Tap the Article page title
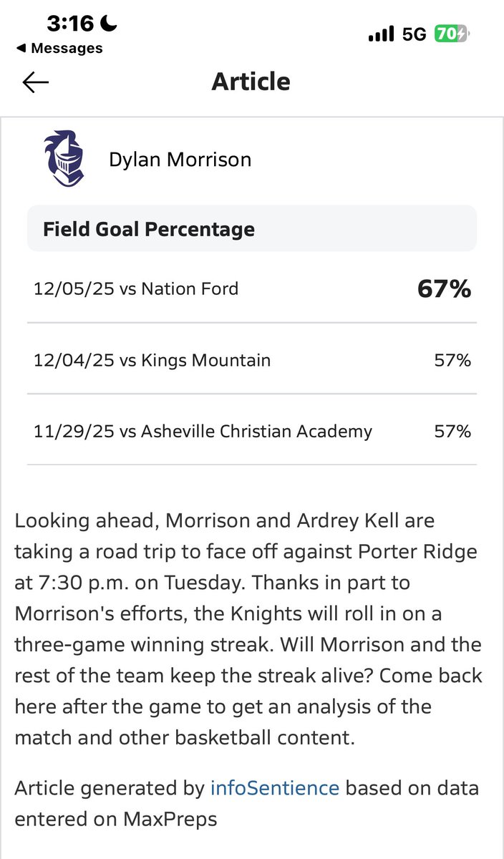This screenshot has width=504, height=859. (251, 82)
